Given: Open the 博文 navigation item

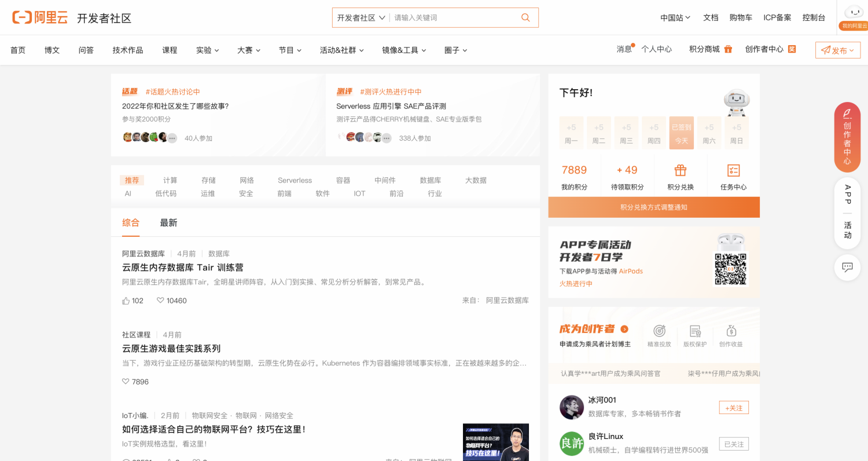Looking at the screenshot, I should click(x=52, y=50).
